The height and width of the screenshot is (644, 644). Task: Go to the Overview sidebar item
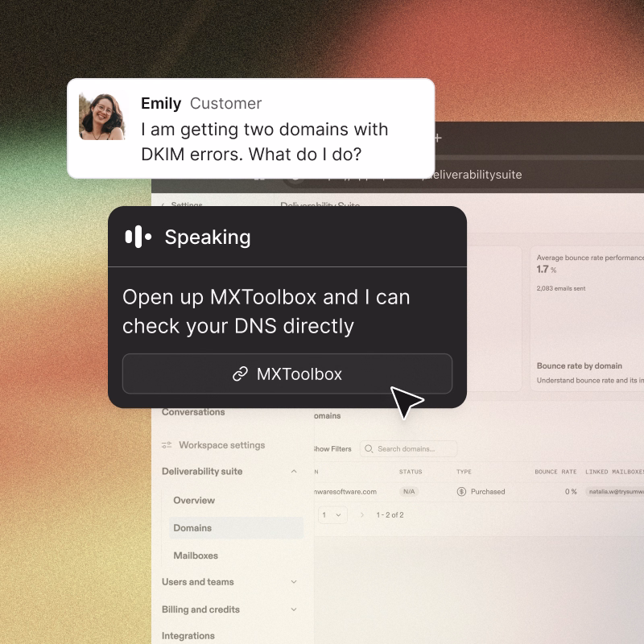click(194, 500)
